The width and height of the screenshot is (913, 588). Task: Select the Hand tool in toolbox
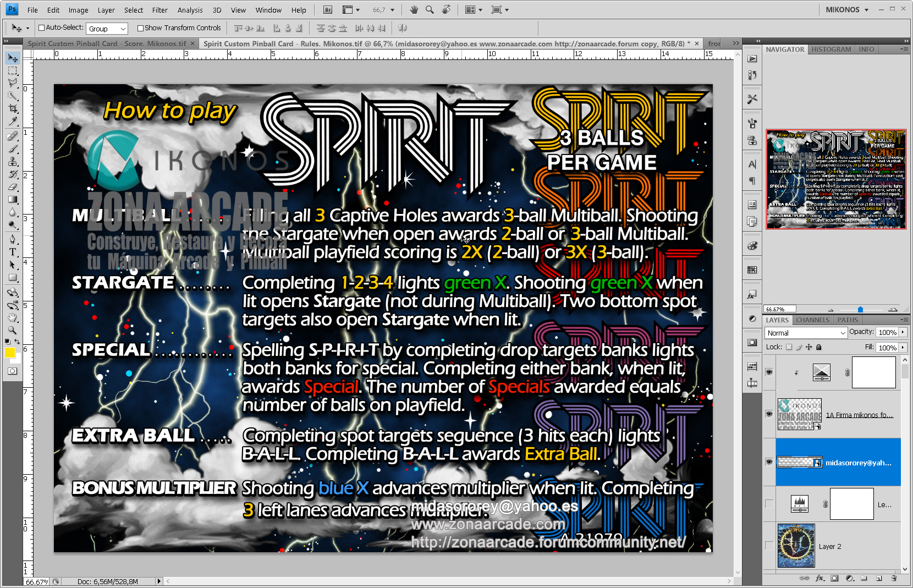tap(12, 317)
